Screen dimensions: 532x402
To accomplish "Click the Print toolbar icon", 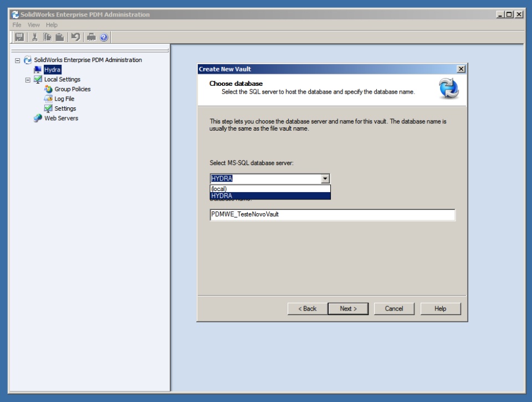I will tap(91, 37).
